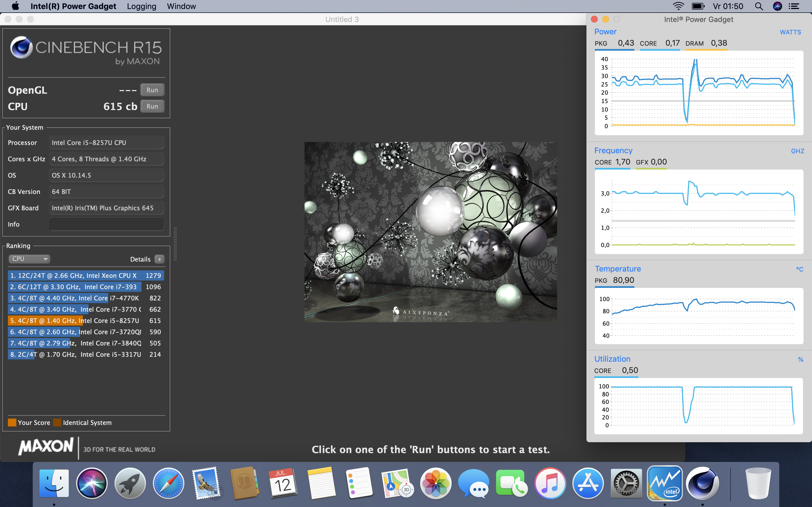Open the CPU ranking dropdown

coord(29,259)
